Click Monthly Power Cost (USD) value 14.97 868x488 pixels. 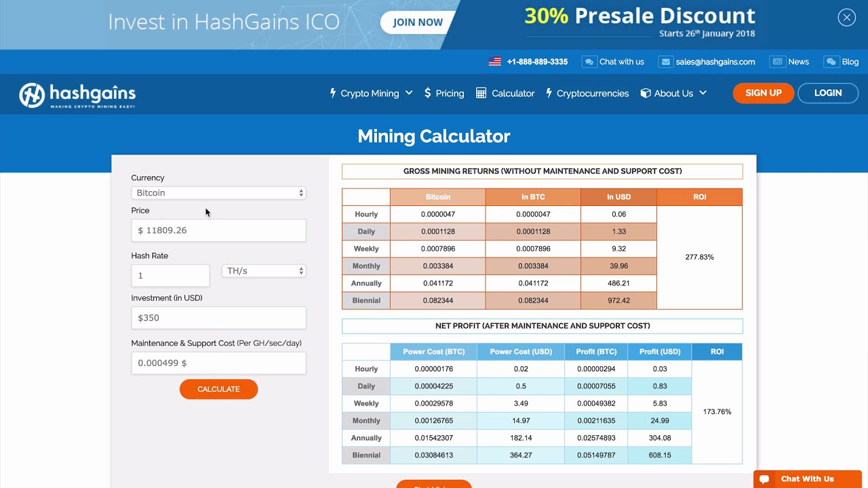[x=521, y=421]
